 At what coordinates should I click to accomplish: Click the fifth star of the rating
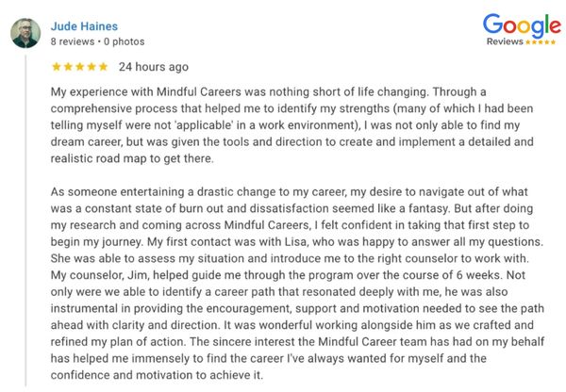point(103,67)
